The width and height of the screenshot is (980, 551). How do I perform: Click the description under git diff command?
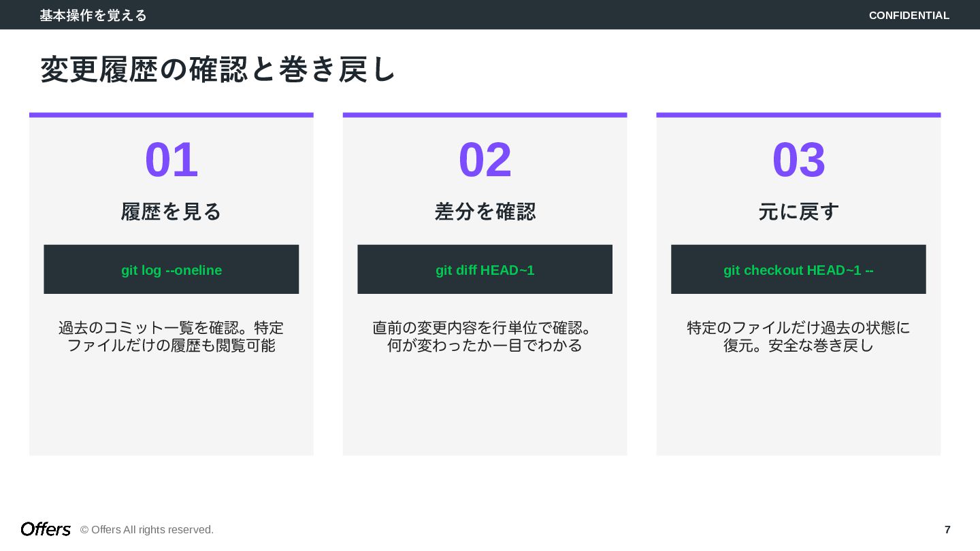pyautogui.click(x=485, y=337)
